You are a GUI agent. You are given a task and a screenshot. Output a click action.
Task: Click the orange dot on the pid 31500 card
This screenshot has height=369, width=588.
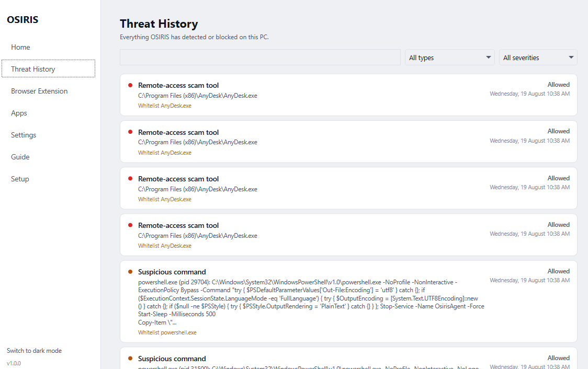(130, 358)
